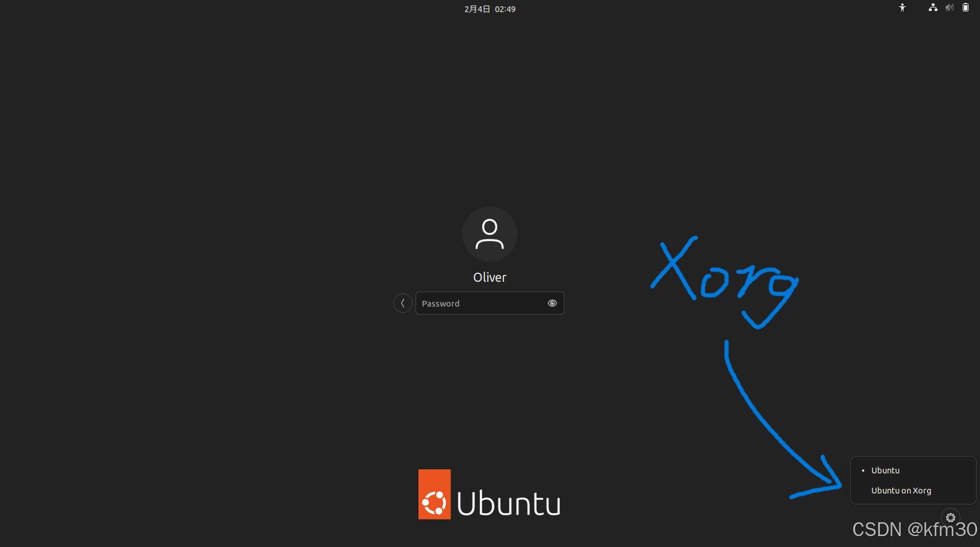Image resolution: width=980 pixels, height=547 pixels.
Task: Choose Ubuntu on Xorg session
Action: (x=913, y=491)
